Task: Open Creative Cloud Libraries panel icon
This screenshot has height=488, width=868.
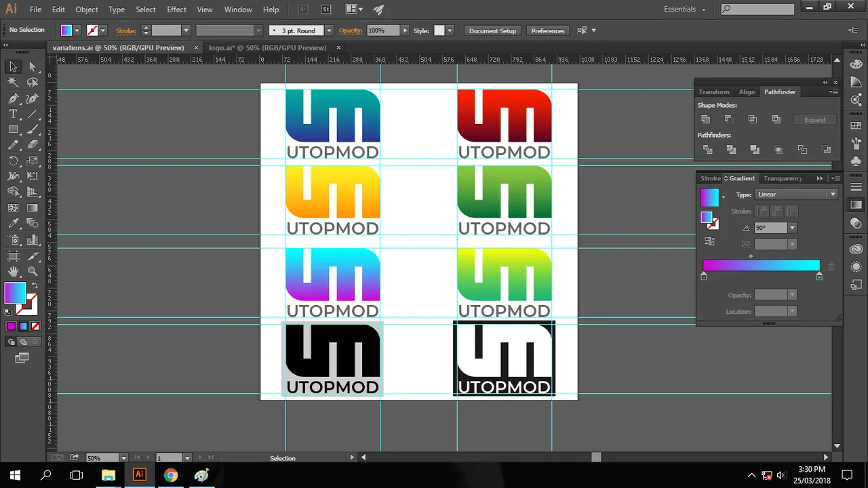Action: [856, 249]
